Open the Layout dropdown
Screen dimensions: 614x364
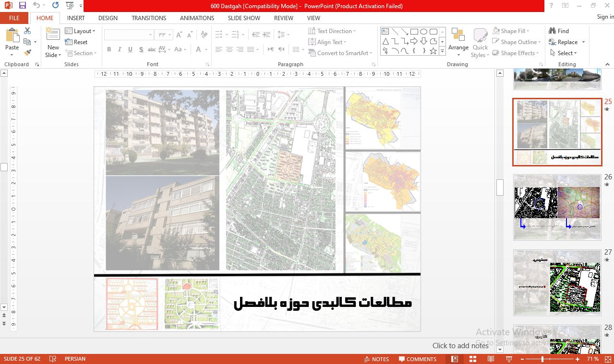point(80,31)
